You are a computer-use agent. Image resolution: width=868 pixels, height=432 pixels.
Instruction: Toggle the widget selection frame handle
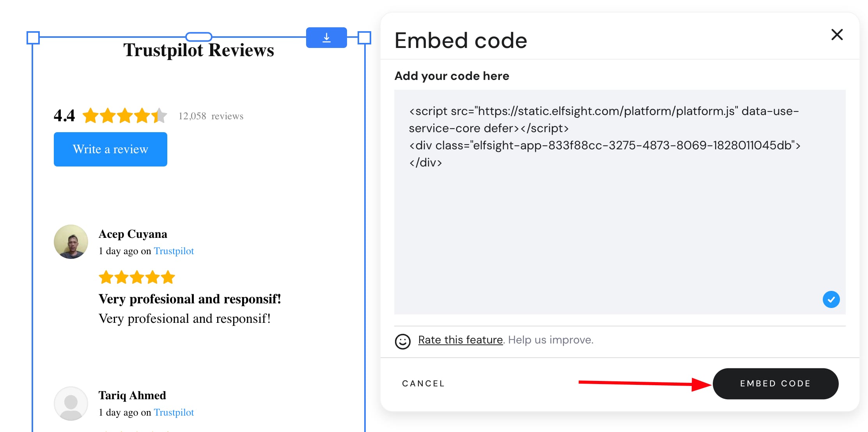(x=199, y=36)
